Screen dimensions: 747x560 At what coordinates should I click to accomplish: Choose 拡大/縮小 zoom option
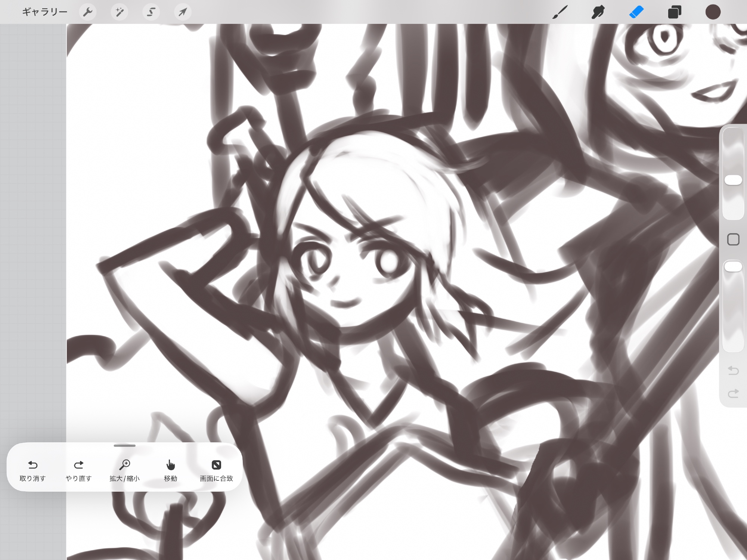tap(124, 470)
